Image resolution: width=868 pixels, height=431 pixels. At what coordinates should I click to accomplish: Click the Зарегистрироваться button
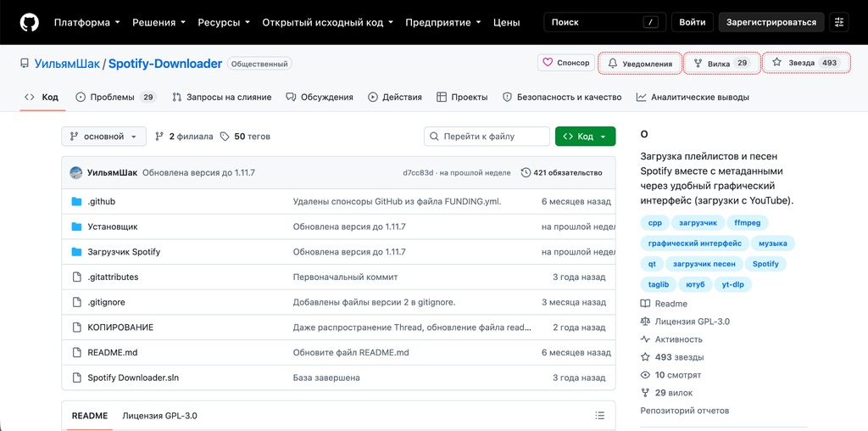tap(771, 22)
